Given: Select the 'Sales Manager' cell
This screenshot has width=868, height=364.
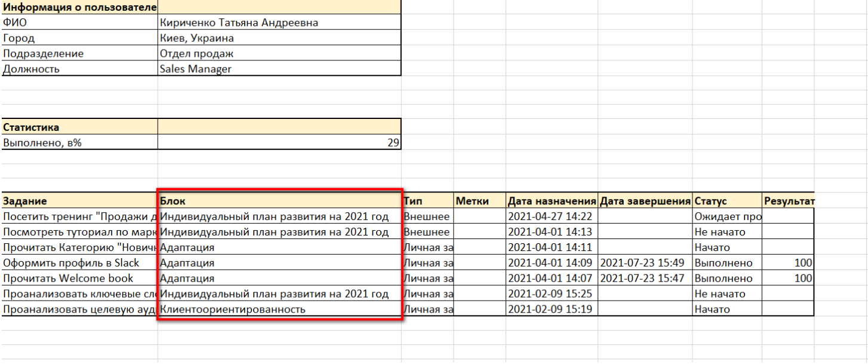Looking at the screenshot, I should [279, 68].
